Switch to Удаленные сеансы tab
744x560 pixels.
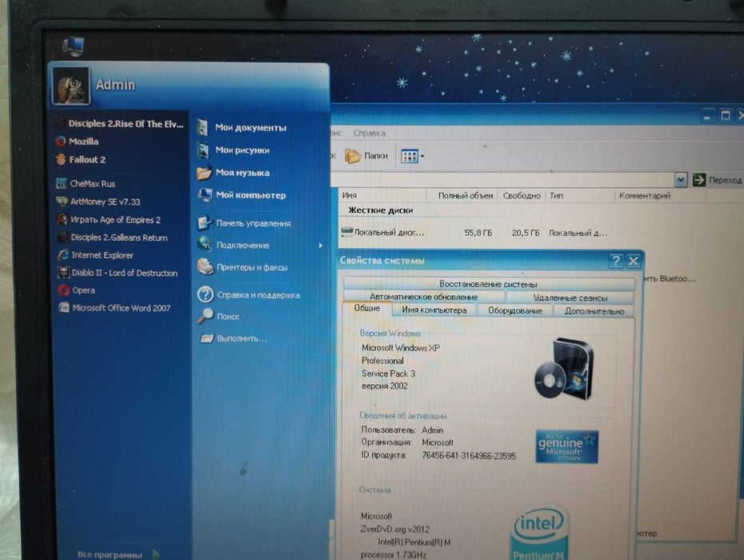(570, 298)
